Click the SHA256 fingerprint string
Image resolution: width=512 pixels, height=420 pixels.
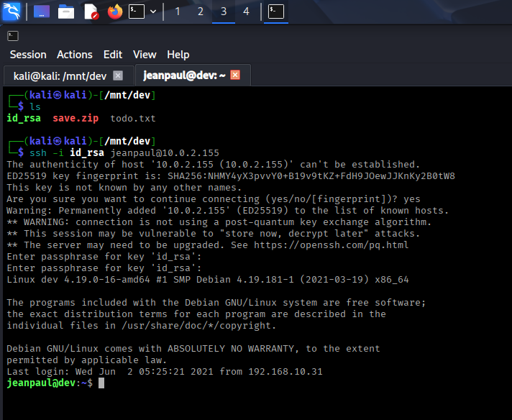coord(311,176)
